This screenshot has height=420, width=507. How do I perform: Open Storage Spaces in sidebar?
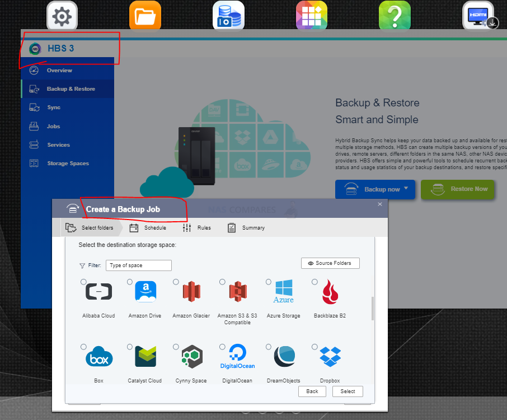coord(67,164)
